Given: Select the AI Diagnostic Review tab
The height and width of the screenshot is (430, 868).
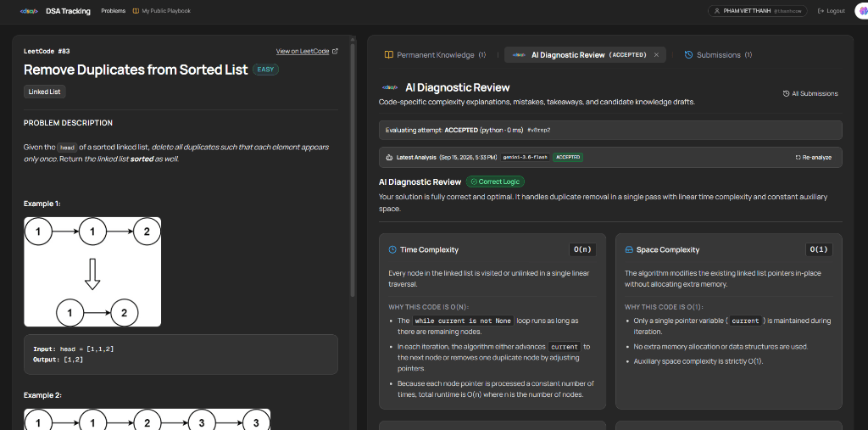Looking at the screenshot, I should click(585, 55).
